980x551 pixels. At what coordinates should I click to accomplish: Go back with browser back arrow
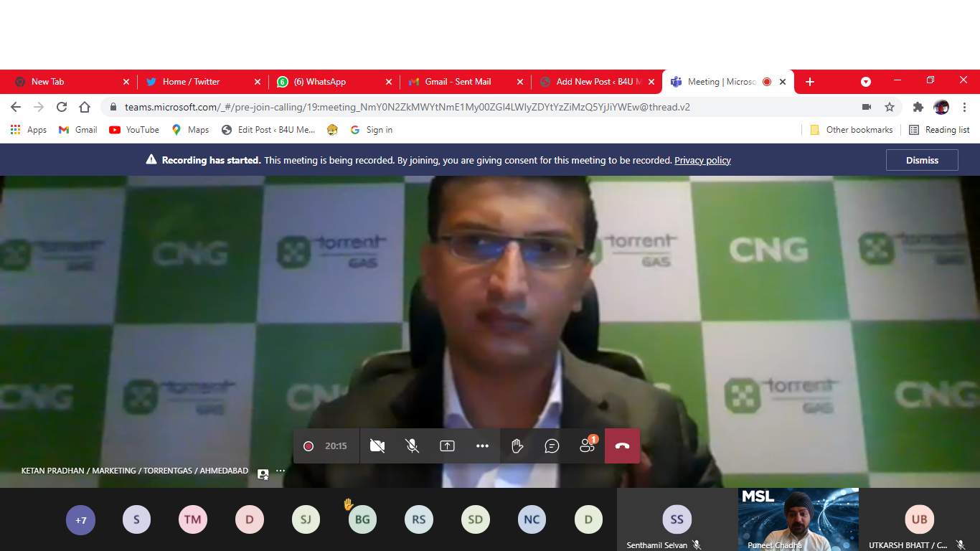[x=16, y=107]
